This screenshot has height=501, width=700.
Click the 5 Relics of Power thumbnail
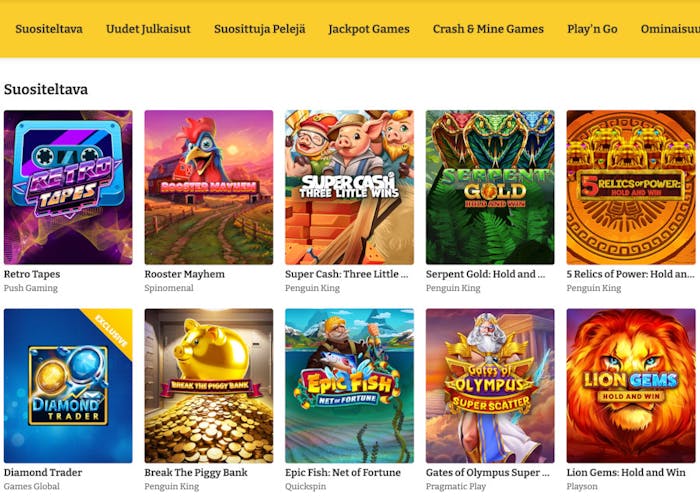630,187
